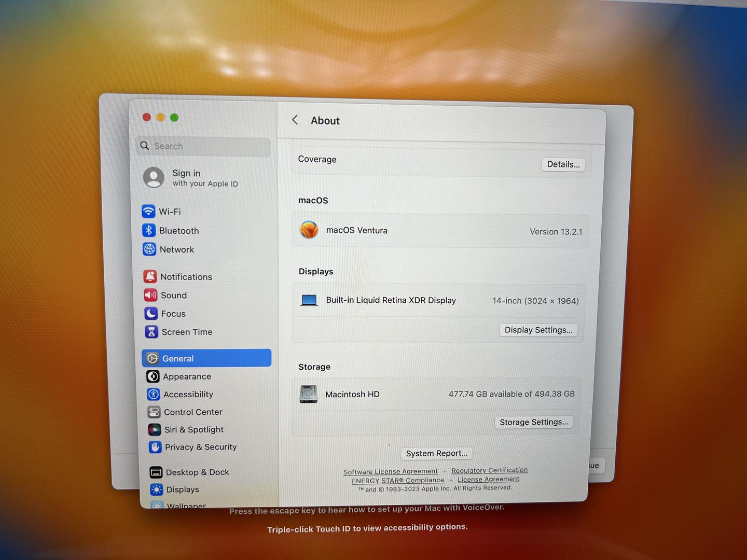Click the Focus moon icon
The width and height of the screenshot is (747, 560).
151,313
